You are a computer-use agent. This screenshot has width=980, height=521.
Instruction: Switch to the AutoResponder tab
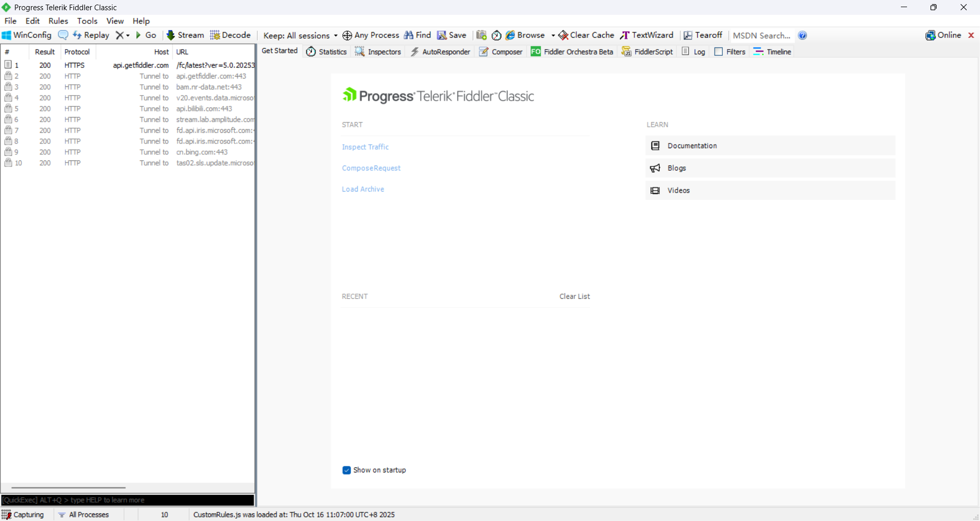pyautogui.click(x=440, y=52)
